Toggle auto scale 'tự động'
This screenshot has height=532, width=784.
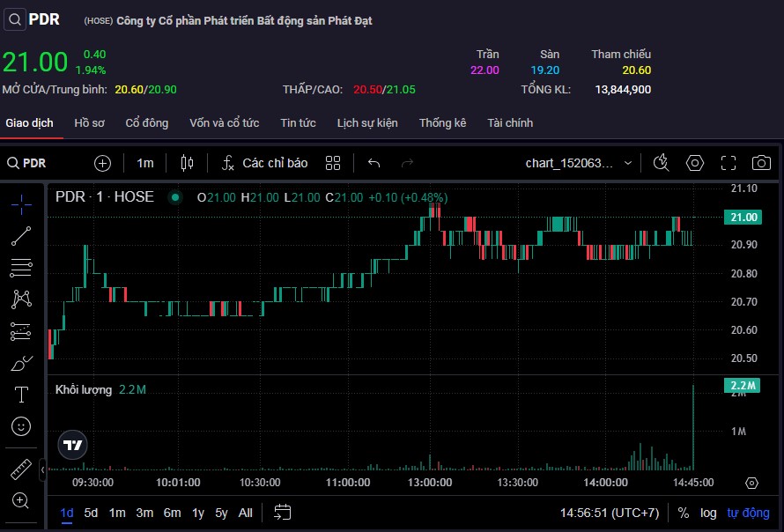coord(748,513)
